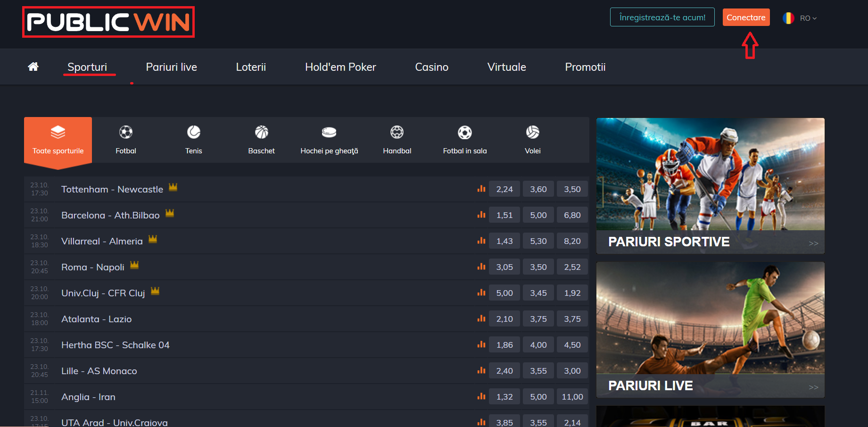
Task: Open the Atalanta - Lazio match
Action: click(x=97, y=319)
